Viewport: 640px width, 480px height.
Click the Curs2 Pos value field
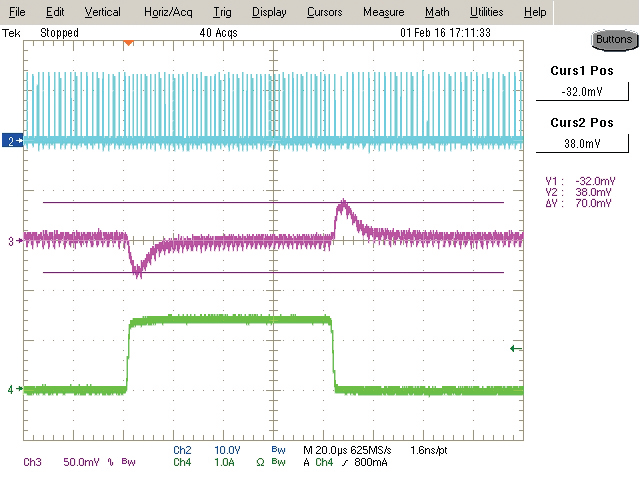coord(581,143)
